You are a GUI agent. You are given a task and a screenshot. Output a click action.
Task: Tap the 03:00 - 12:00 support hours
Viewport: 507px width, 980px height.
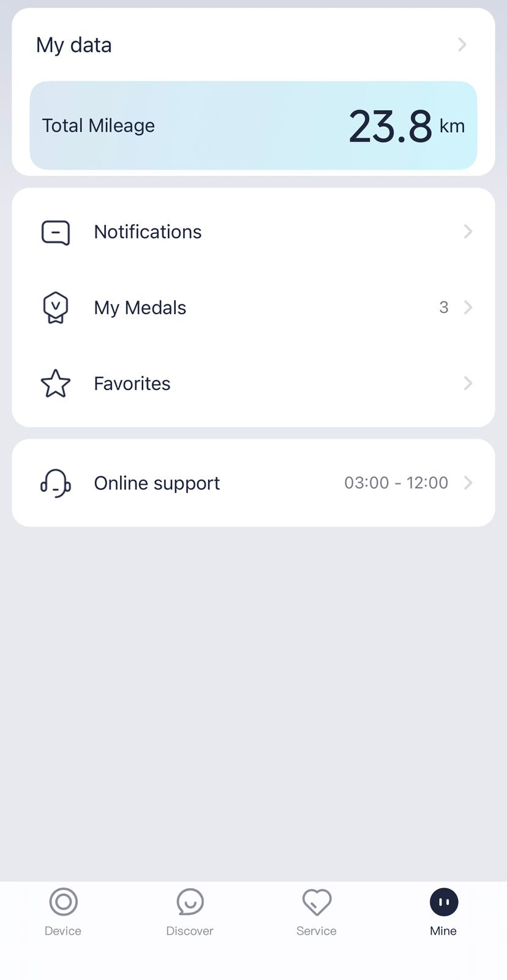tap(396, 483)
